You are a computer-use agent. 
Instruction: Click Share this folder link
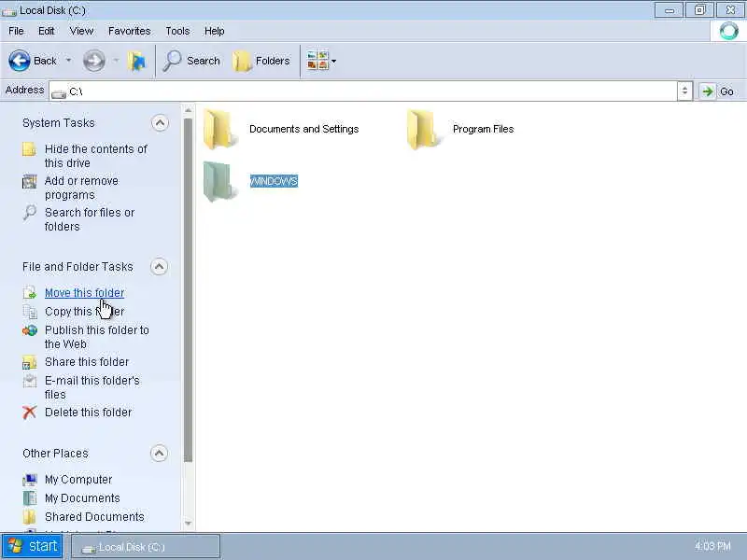point(87,362)
